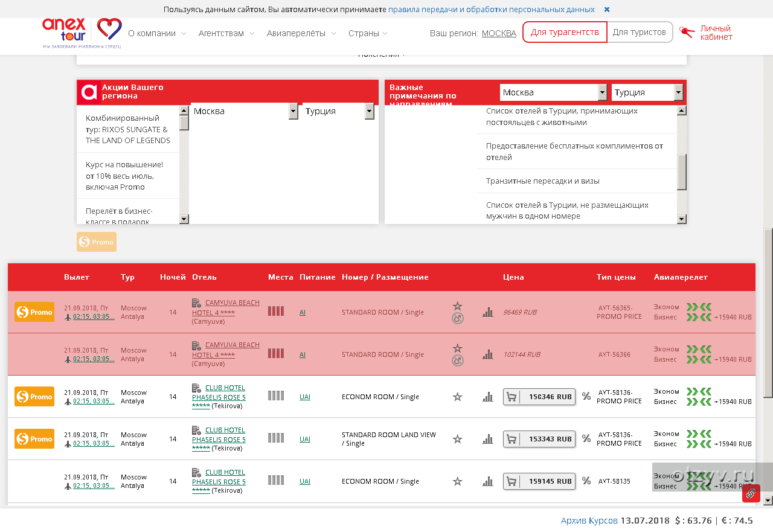
Task: Expand Страны menu
Action: click(x=368, y=33)
